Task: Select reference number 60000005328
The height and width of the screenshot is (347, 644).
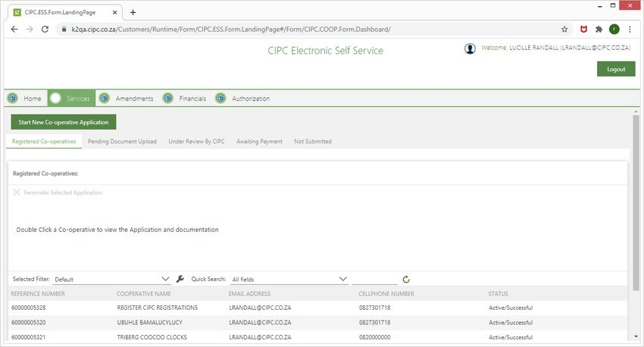Action: point(28,308)
